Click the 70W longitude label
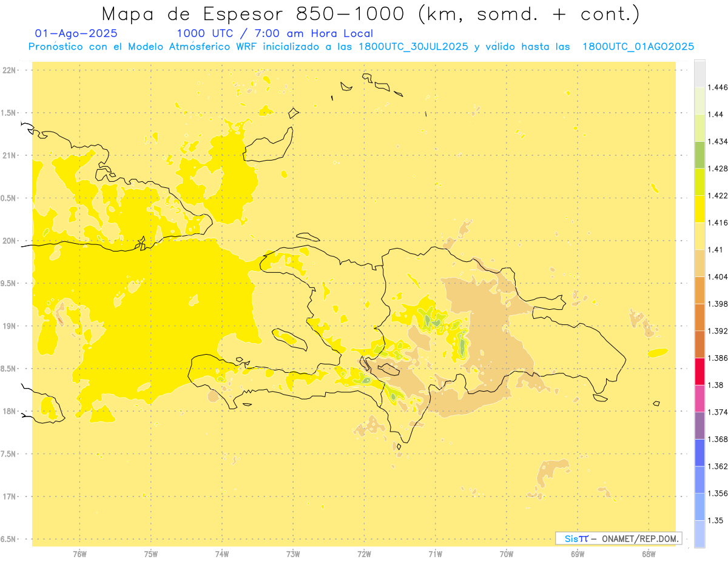The image size is (728, 562). tap(506, 554)
